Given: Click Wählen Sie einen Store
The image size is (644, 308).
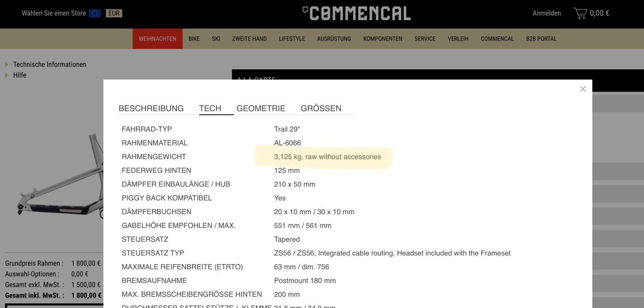Looking at the screenshot, I should 54,13.
